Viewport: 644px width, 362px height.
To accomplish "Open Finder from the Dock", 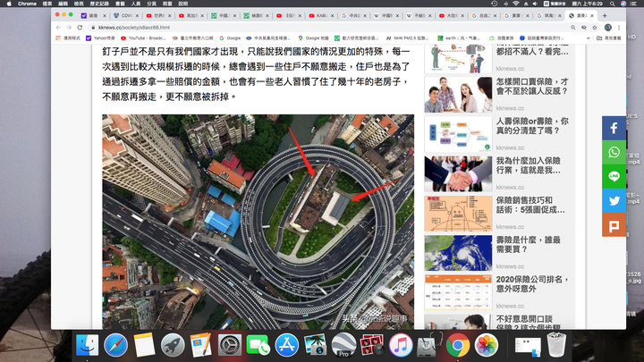I will click(x=88, y=345).
